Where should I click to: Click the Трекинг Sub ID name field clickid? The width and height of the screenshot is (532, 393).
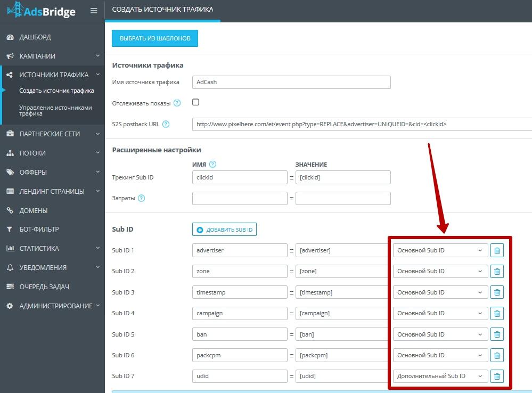click(x=240, y=177)
